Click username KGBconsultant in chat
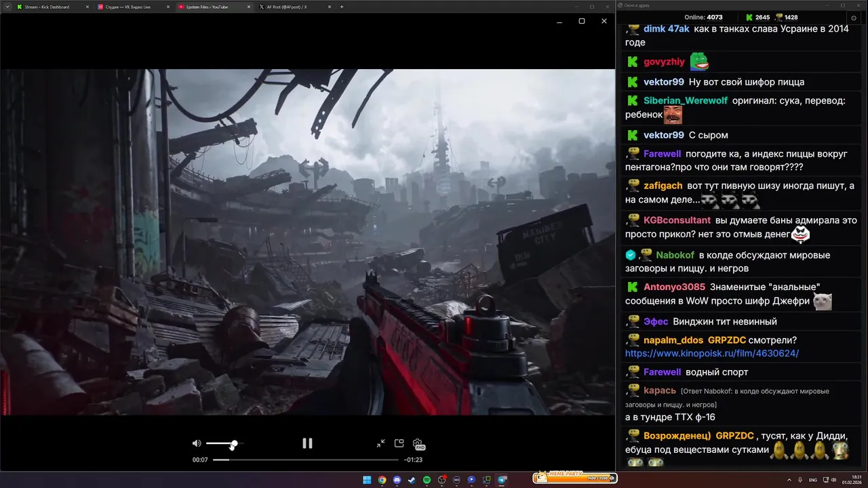Viewport: 868px width, 488px height. tap(677, 220)
